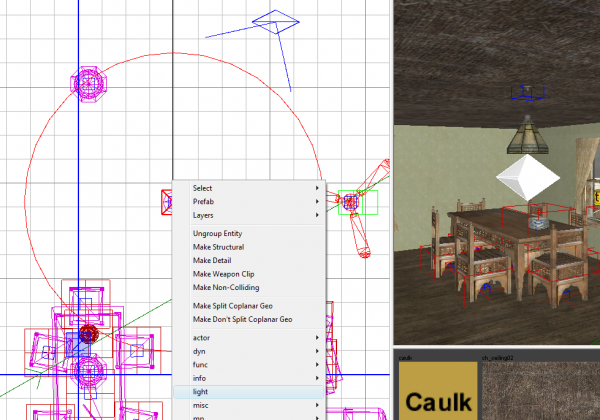Click the func submenu arrow
This screenshot has width=600, height=420.
[x=317, y=365]
